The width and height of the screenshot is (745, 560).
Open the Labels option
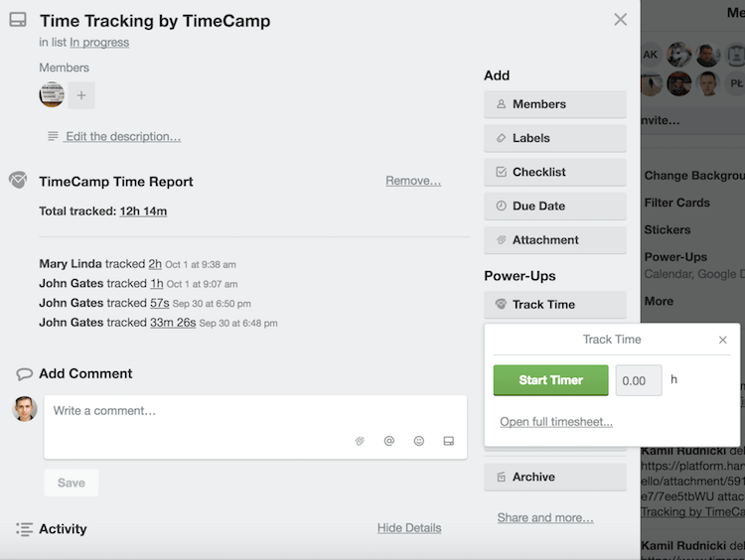(x=554, y=138)
